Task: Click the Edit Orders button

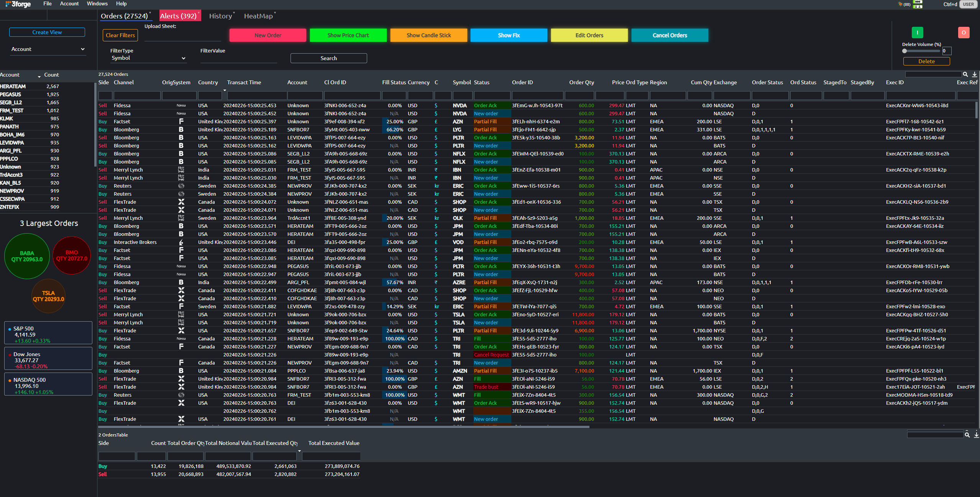Action: pos(589,35)
